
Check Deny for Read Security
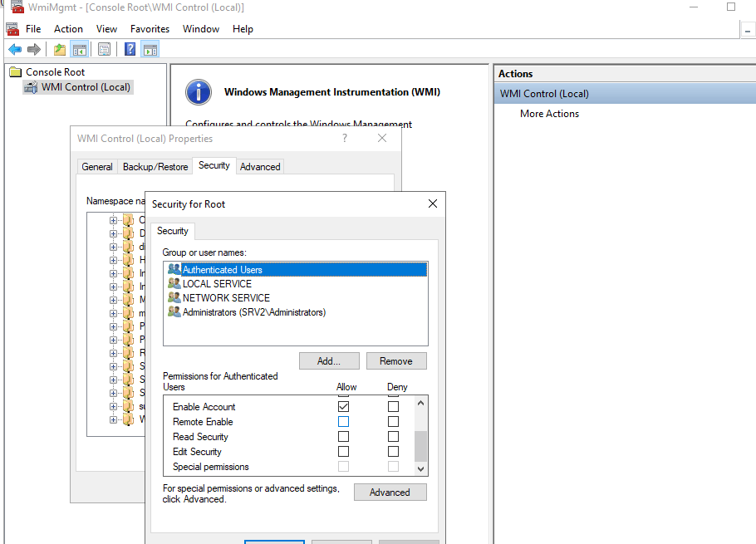394,437
